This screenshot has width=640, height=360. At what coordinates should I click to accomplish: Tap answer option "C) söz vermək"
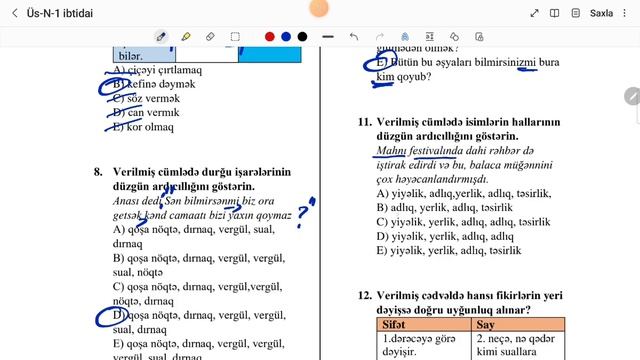(x=146, y=98)
